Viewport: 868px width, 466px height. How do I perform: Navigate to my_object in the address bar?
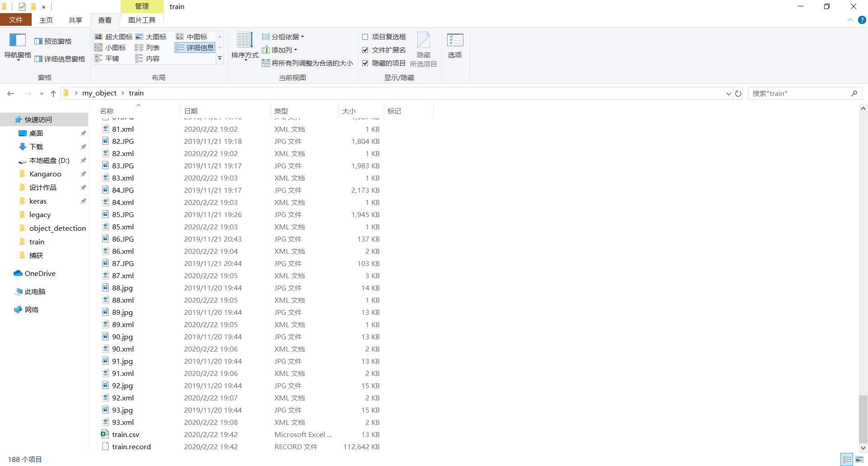(99, 93)
